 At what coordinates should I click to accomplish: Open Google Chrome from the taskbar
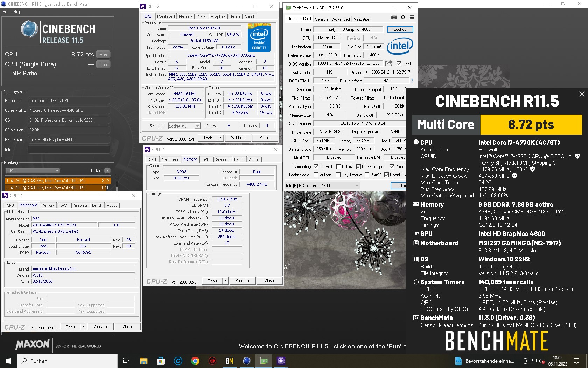(195, 361)
